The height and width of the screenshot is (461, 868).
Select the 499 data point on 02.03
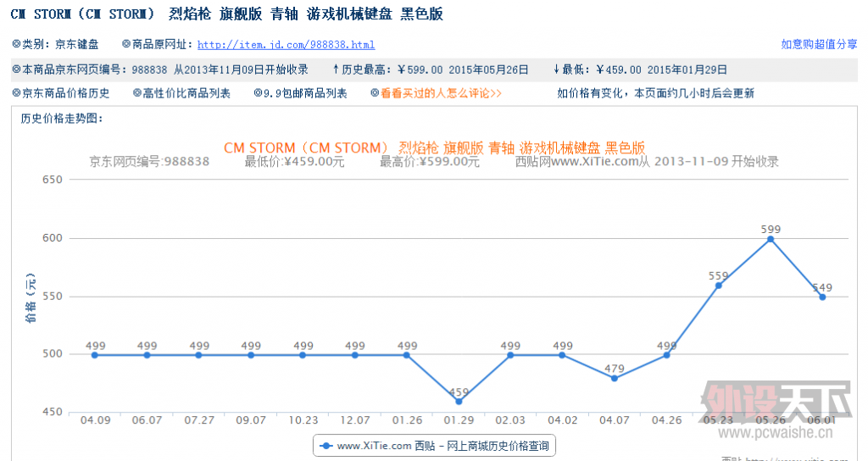pos(509,355)
